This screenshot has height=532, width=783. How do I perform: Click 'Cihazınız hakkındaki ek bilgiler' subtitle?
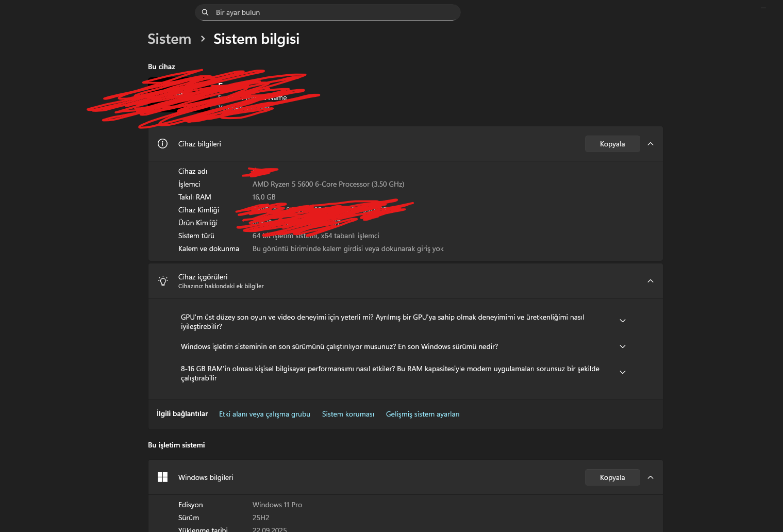pyautogui.click(x=221, y=286)
